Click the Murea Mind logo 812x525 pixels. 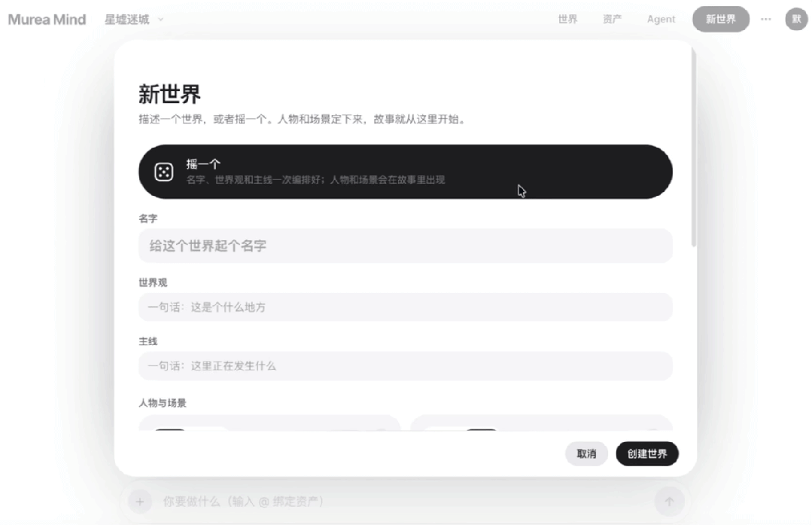click(x=47, y=20)
